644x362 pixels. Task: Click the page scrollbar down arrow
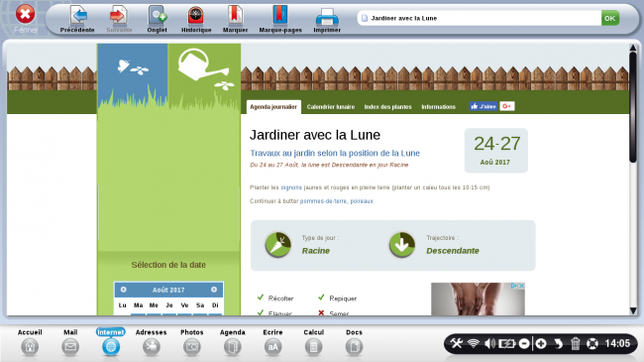[x=633, y=311]
